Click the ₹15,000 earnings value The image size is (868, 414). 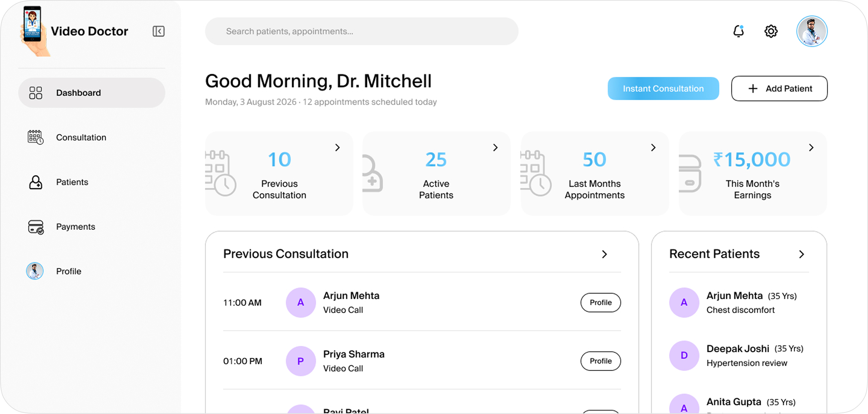coord(752,159)
